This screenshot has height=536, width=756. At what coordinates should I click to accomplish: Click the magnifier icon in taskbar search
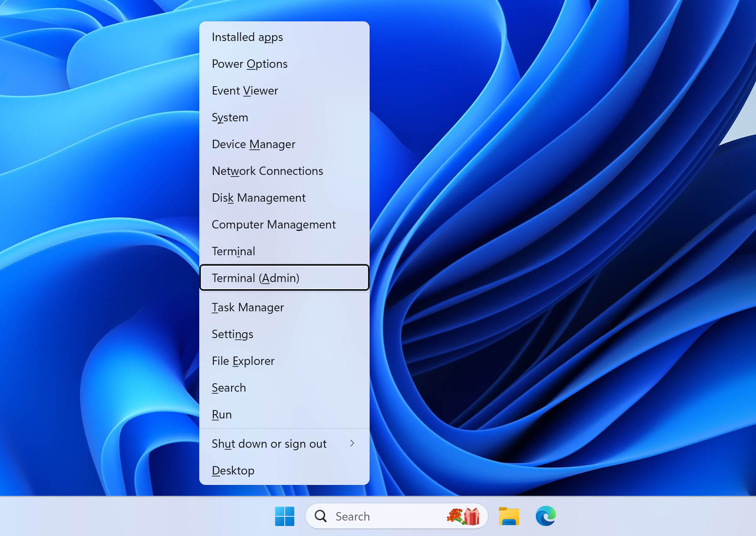tap(321, 516)
